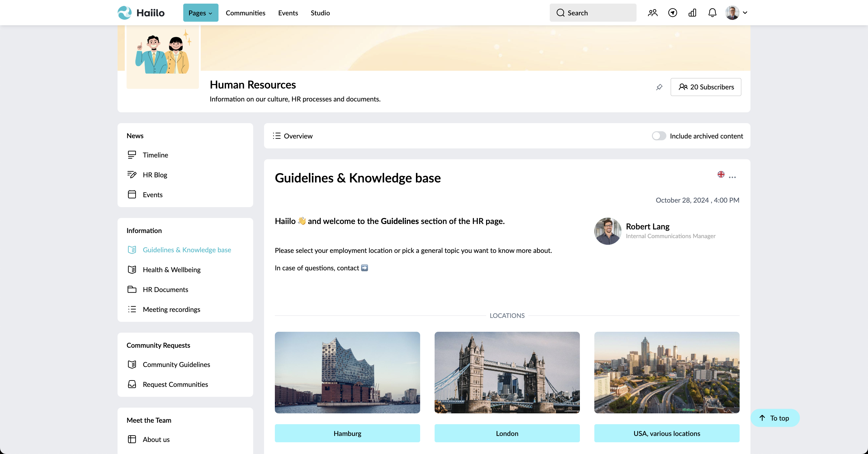Click USA, various locations button
868x454 pixels.
(666, 434)
